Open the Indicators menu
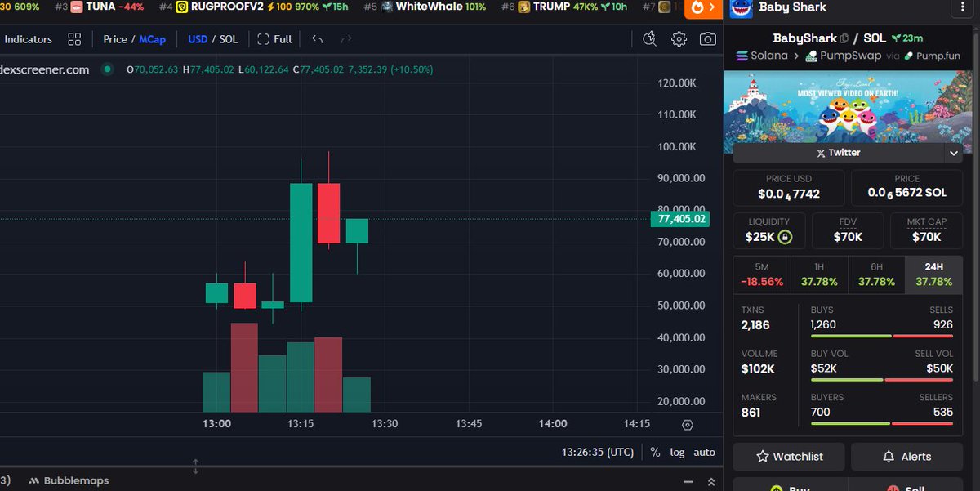 pyautogui.click(x=28, y=39)
